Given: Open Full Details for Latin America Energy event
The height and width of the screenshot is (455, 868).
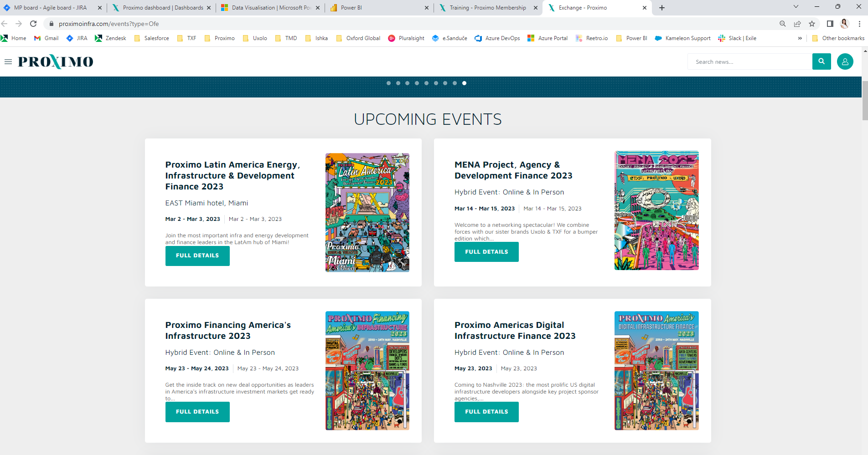Looking at the screenshot, I should click(x=197, y=256).
